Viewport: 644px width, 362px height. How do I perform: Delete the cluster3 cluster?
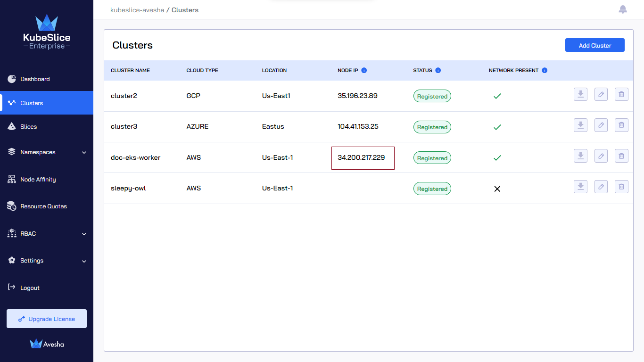[x=621, y=125]
